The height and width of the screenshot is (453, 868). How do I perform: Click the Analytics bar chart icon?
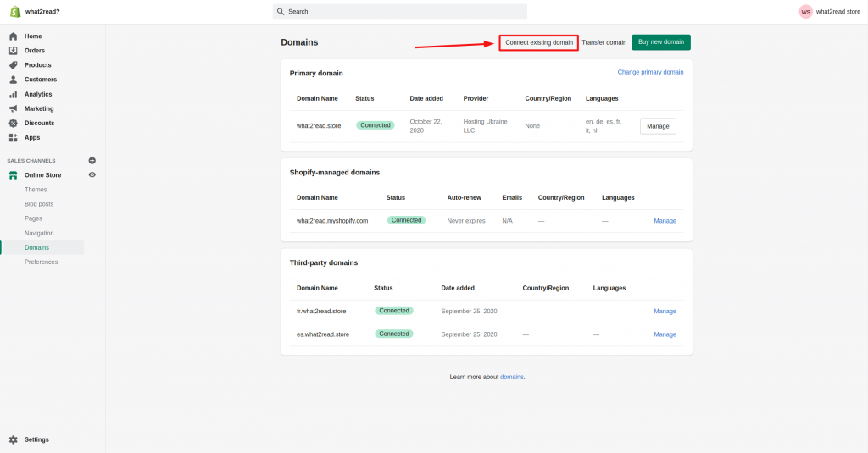tap(14, 94)
